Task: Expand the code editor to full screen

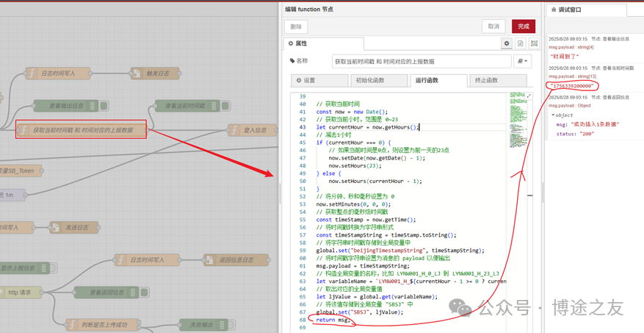Action: [x=529, y=96]
